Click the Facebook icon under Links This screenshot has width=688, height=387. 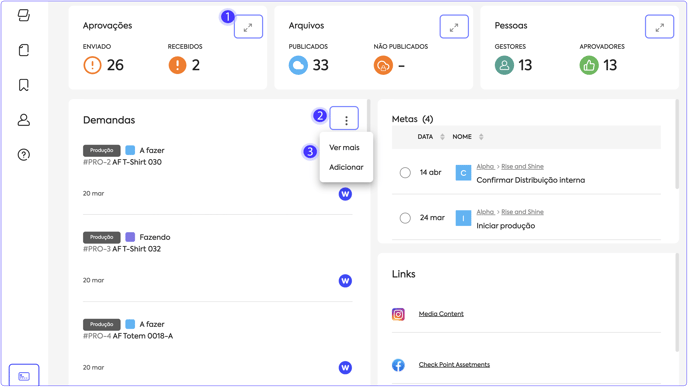[x=398, y=365]
